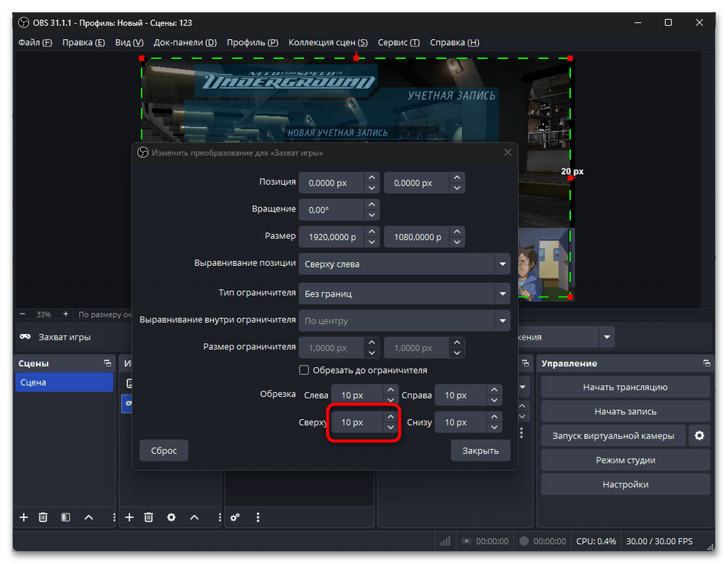This screenshot has width=728, height=564.
Task: Click the Сверху crop input field
Action: point(357,422)
